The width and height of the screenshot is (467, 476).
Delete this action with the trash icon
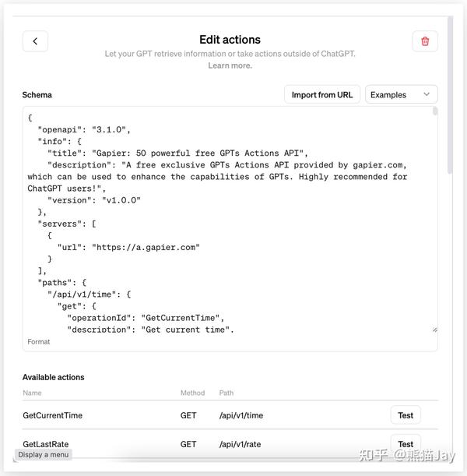point(425,41)
